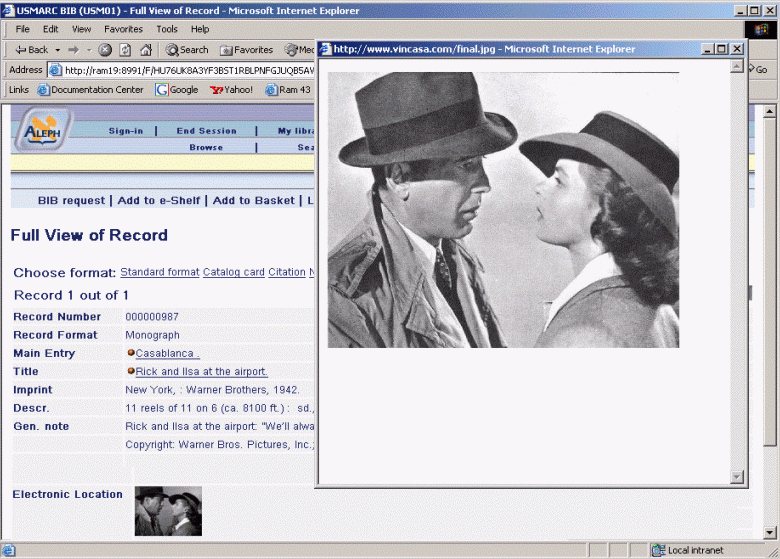Click the Add to e-Shelf link
Image resolution: width=780 pixels, height=559 pixels.
[160, 201]
